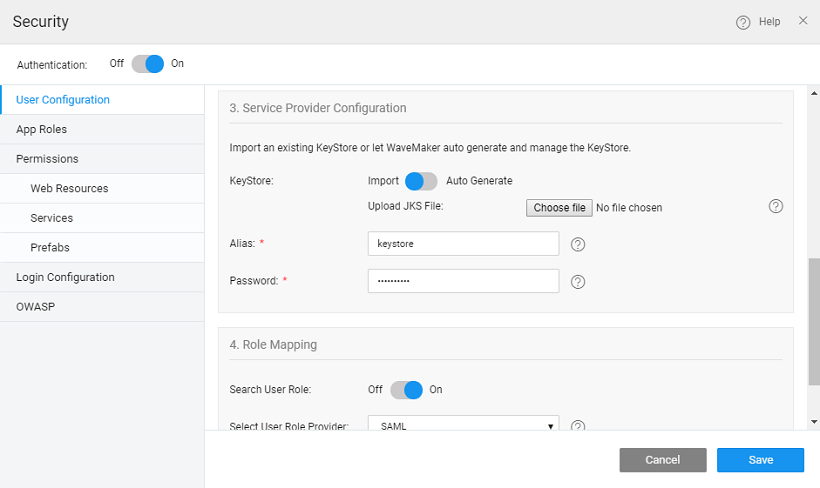The width and height of the screenshot is (820, 488).
Task: Open Web Resources permissions
Action: 69,188
